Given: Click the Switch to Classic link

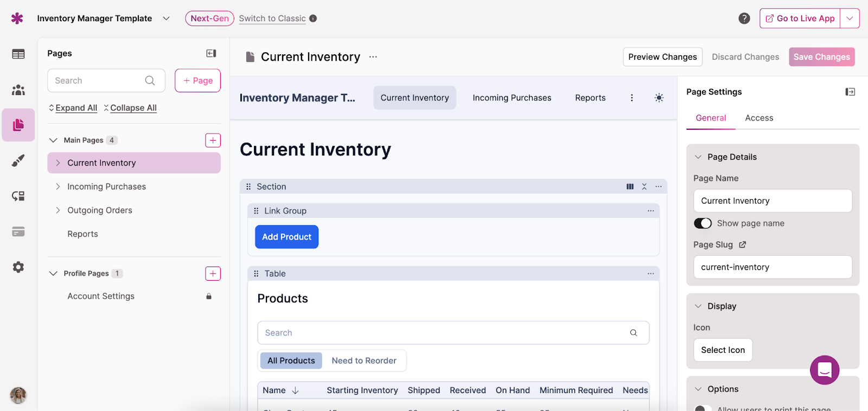Looking at the screenshot, I should coord(272,18).
